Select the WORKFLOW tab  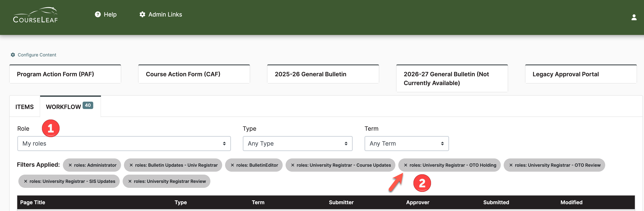click(x=63, y=107)
